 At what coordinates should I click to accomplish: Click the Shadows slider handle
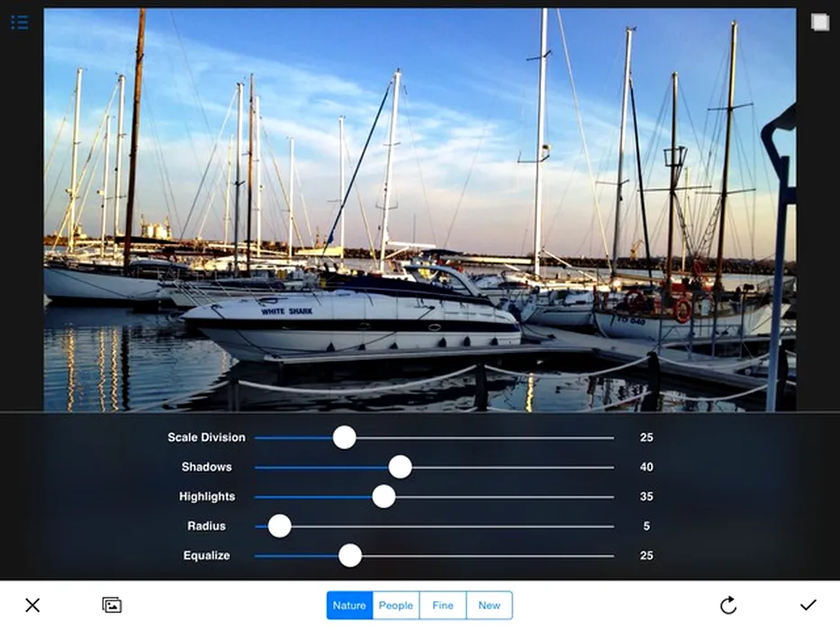point(400,467)
